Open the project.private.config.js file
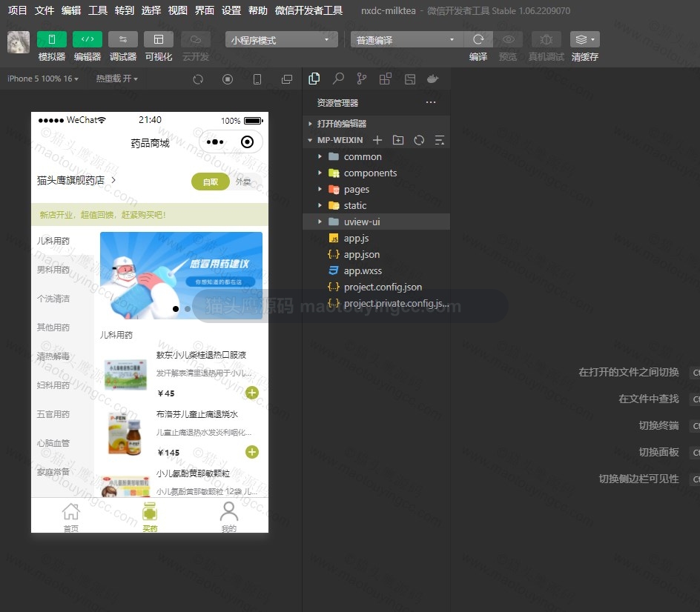The height and width of the screenshot is (612, 700). click(376, 303)
